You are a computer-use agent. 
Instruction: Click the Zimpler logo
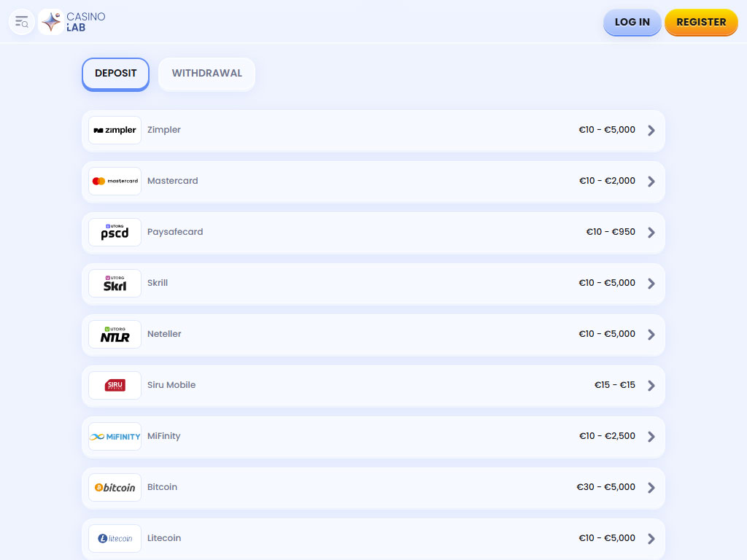(x=115, y=130)
